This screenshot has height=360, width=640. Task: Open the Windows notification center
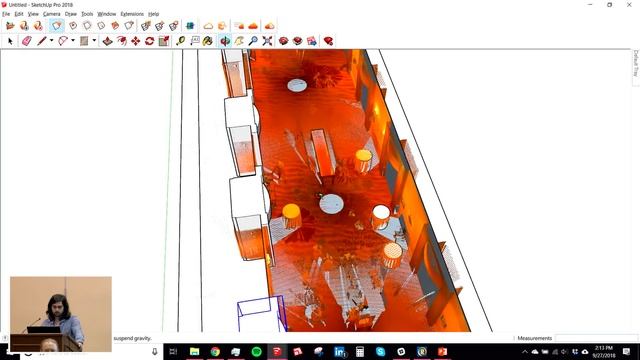pos(627,351)
